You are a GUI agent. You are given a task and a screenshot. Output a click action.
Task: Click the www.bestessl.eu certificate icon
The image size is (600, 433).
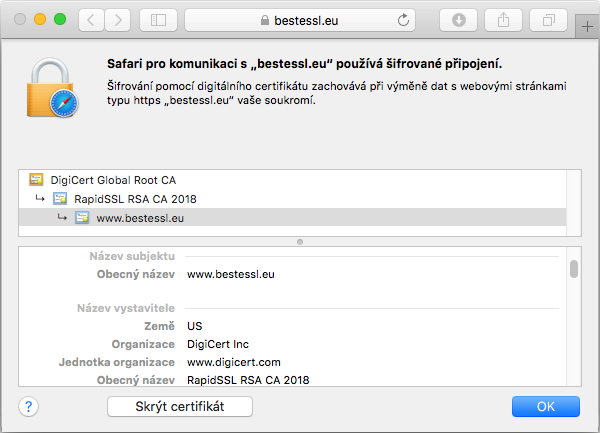(82, 218)
